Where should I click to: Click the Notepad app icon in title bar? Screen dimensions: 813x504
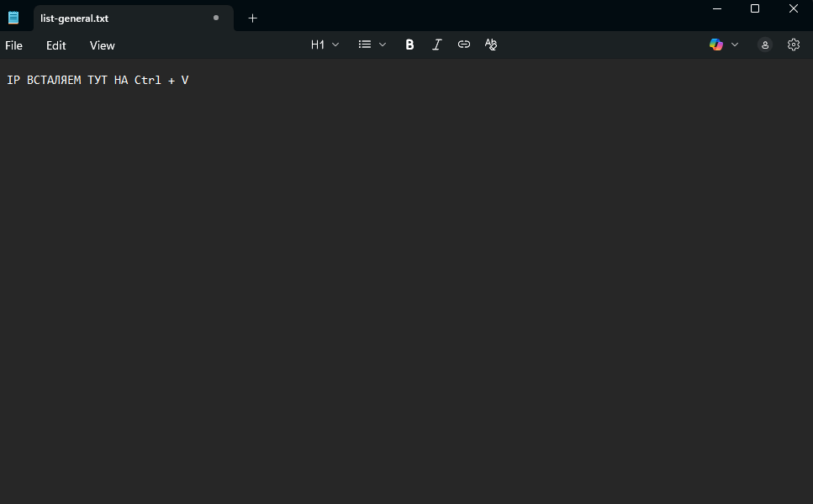(13, 18)
